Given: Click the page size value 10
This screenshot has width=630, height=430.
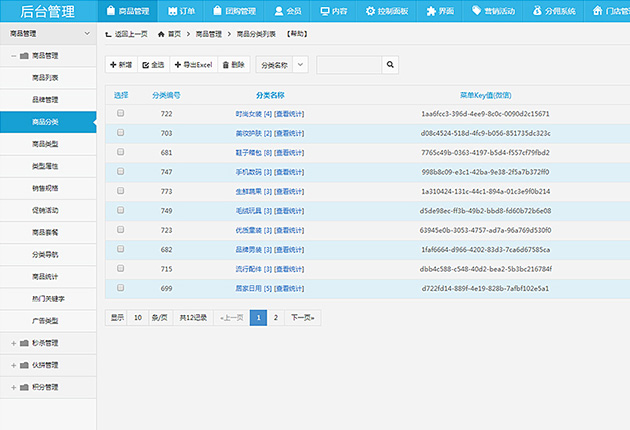Looking at the screenshot, I should (x=138, y=318).
